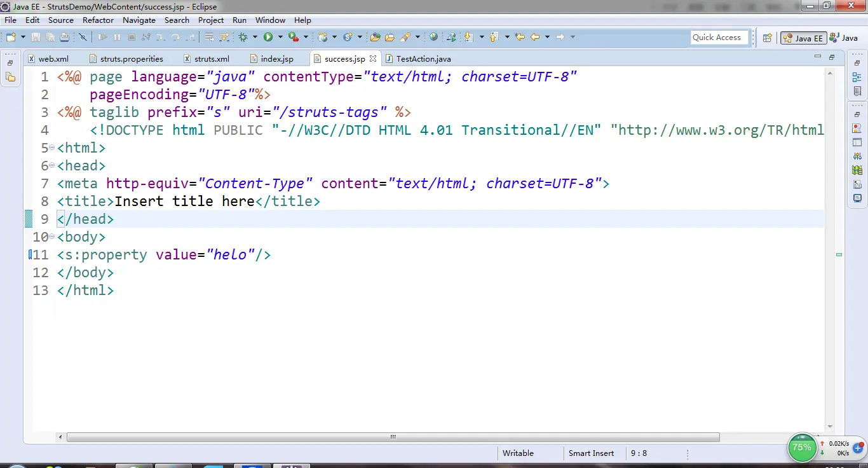Open the File menu
The width and height of the screenshot is (868, 468).
tap(10, 20)
